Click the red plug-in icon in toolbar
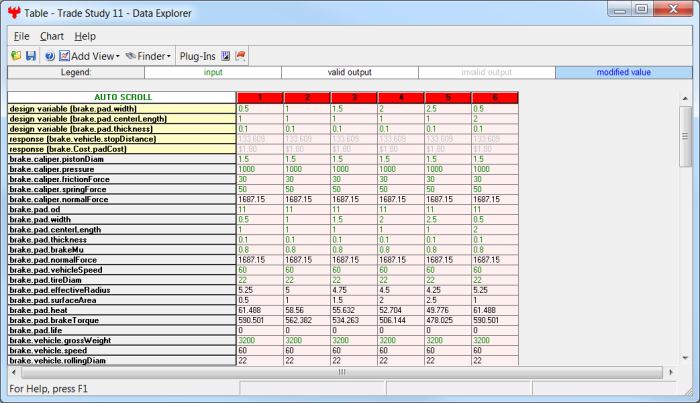Image resolution: width=700 pixels, height=403 pixels. click(x=241, y=56)
